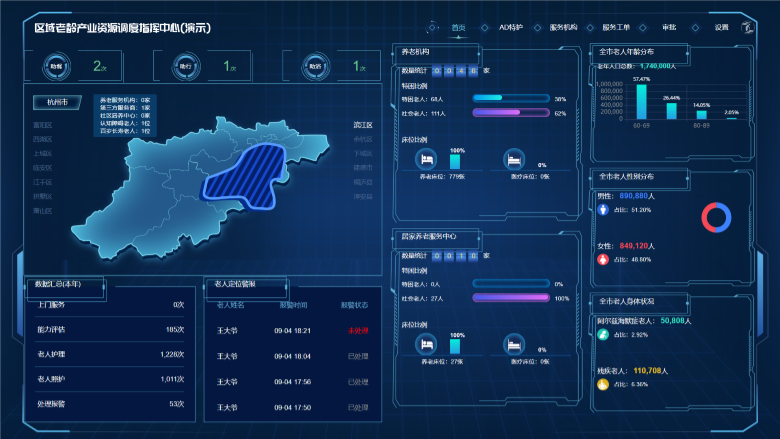The image size is (780, 439).
Task: Click the 助浴 circular icon
Action: (x=314, y=67)
